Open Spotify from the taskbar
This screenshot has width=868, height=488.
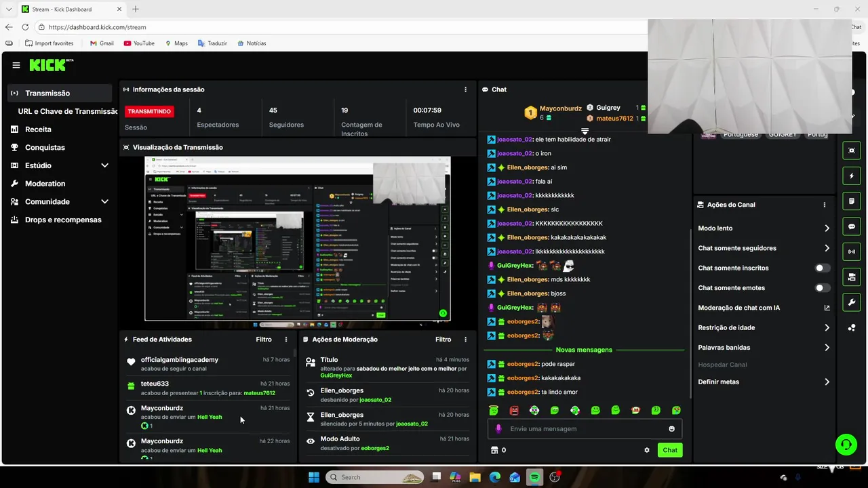pyautogui.click(x=534, y=477)
